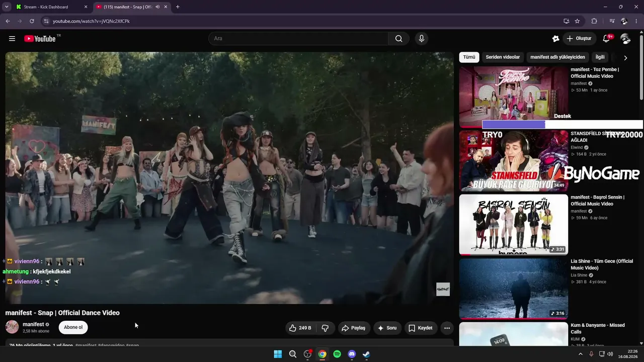This screenshot has width=644, height=362.
Task: Open the Chrome profile avatar
Action: click(x=624, y=21)
